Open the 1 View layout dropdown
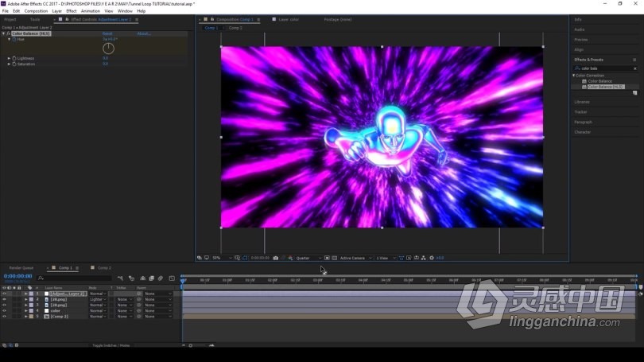644x362 pixels. pos(386,258)
